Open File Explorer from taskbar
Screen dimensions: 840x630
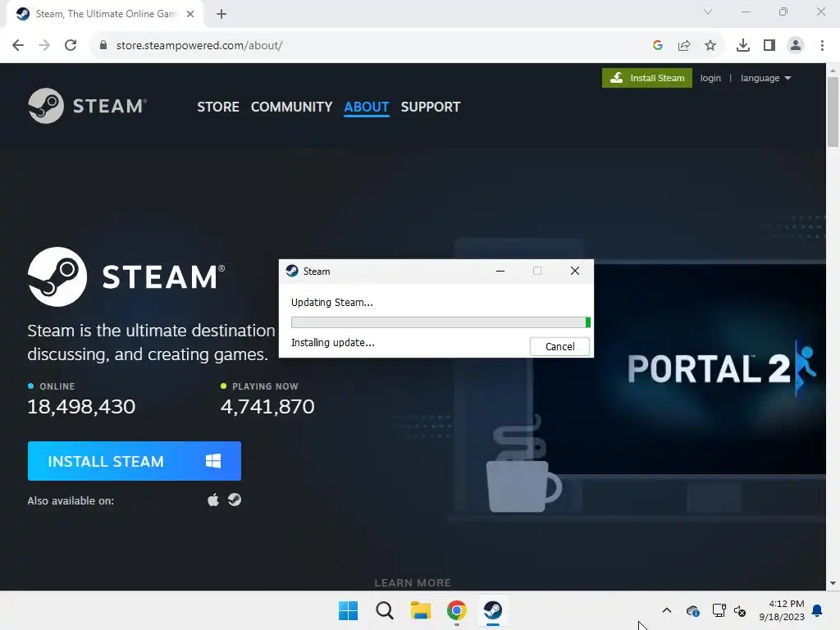[421, 610]
